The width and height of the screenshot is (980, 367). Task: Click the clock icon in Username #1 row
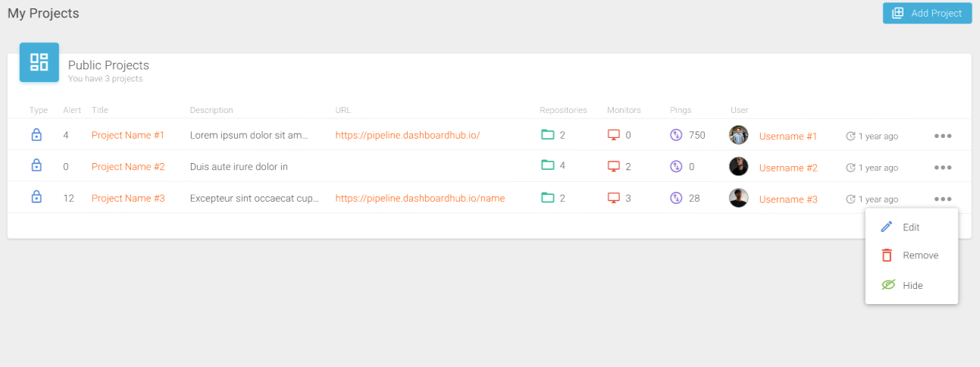coord(850,136)
